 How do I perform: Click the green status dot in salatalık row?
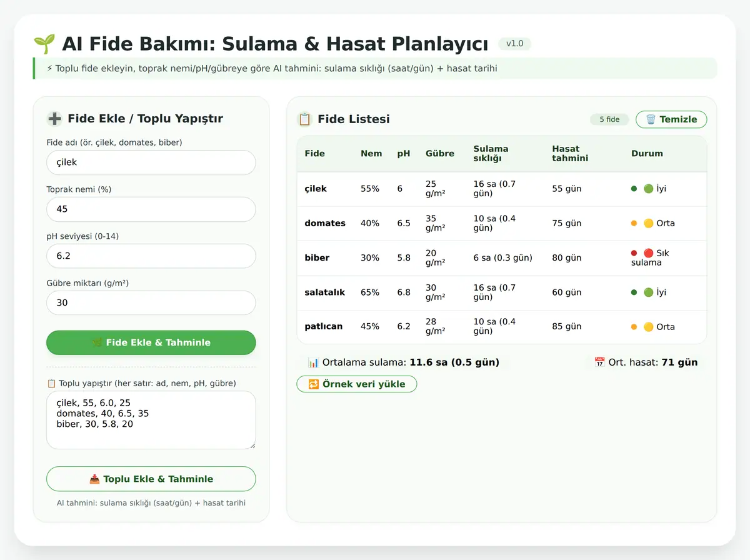pyautogui.click(x=634, y=292)
